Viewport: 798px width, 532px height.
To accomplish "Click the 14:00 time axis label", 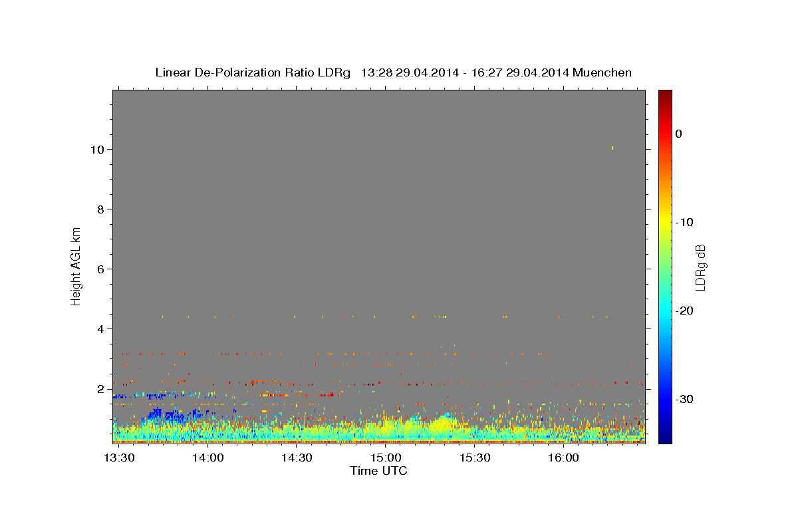I will click(208, 458).
